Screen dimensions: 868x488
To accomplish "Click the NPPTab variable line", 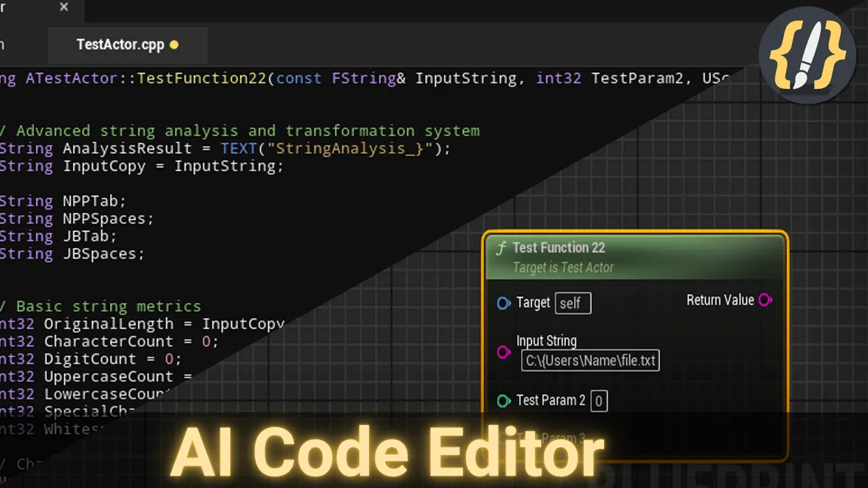I will pyautogui.click(x=63, y=201).
